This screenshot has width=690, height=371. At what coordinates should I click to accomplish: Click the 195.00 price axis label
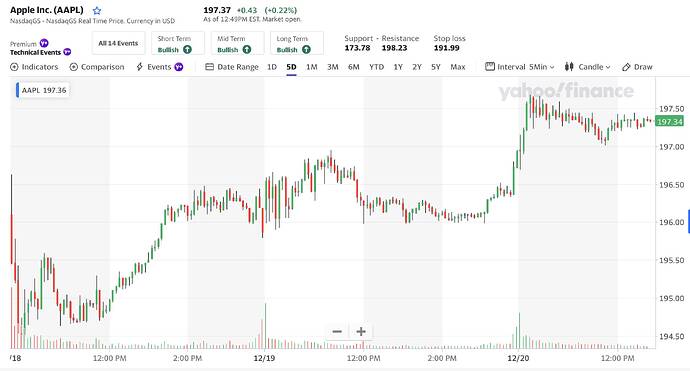[672, 299]
